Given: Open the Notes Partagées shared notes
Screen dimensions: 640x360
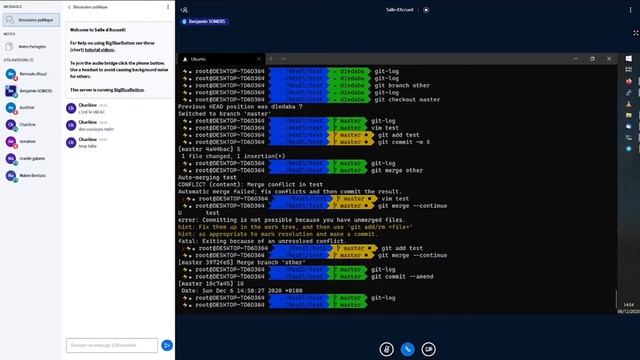Looking at the screenshot, I should click(32, 47).
